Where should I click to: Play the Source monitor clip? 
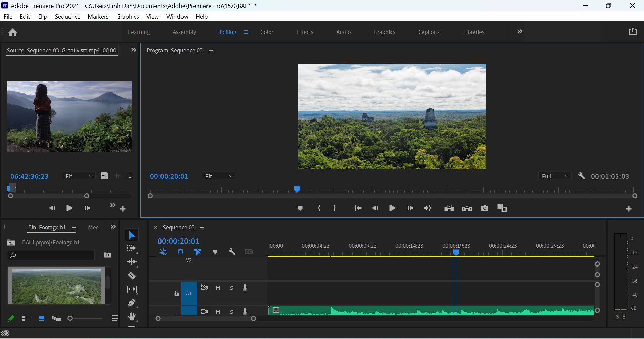point(70,208)
